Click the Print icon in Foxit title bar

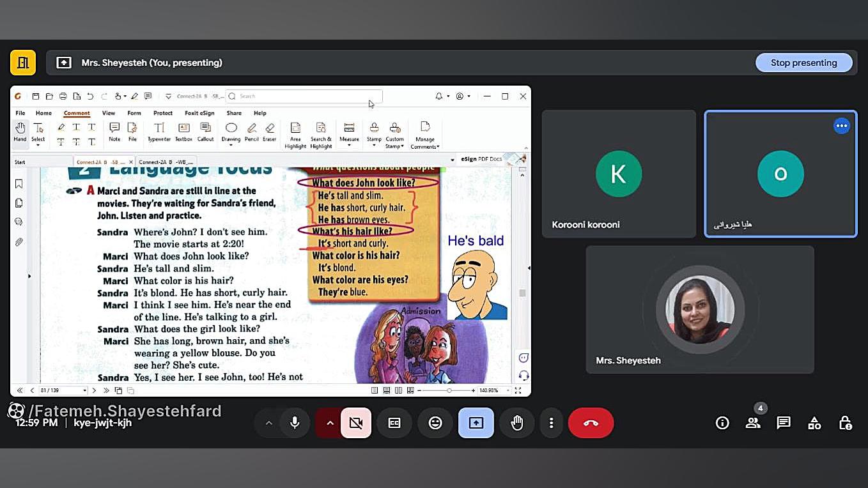pyautogui.click(x=63, y=96)
